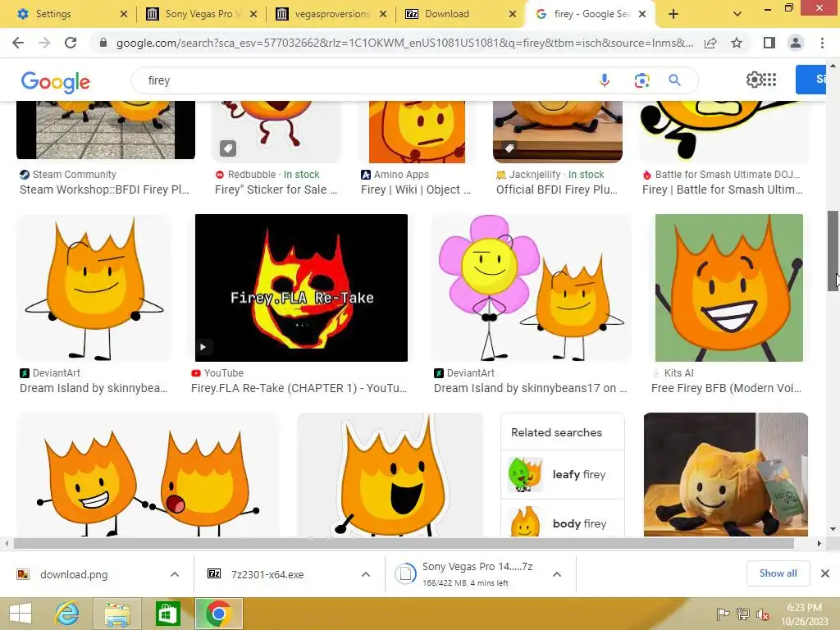Viewport: 840px width, 630px height.
Task: Open Firey Wiki Amino Apps result
Action: click(416, 189)
